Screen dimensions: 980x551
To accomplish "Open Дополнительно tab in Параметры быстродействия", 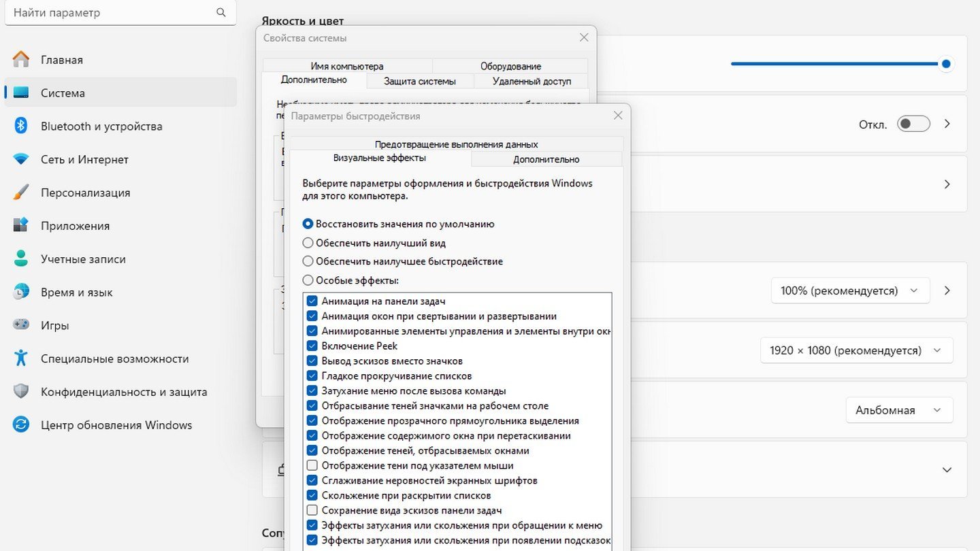I will [546, 159].
